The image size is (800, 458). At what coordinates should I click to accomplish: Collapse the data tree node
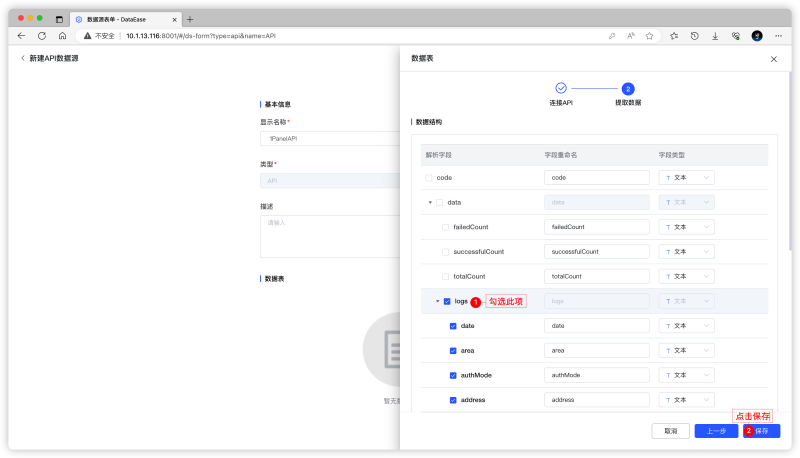coord(430,202)
